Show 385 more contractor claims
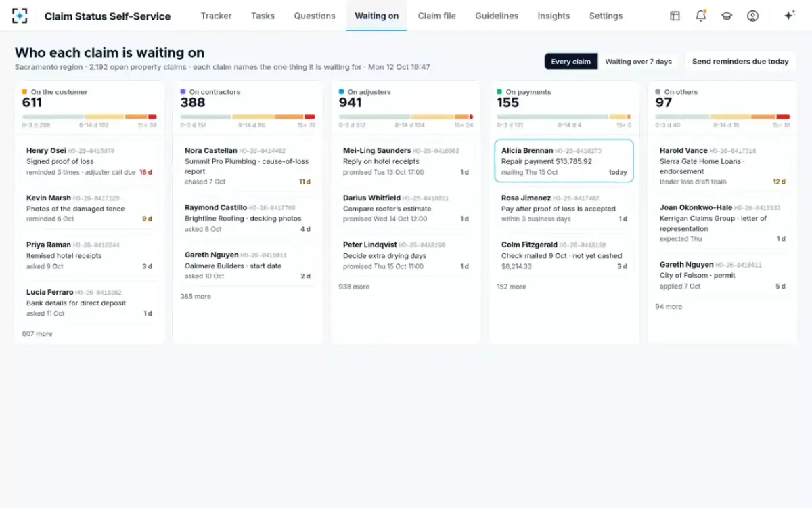 coord(196,297)
